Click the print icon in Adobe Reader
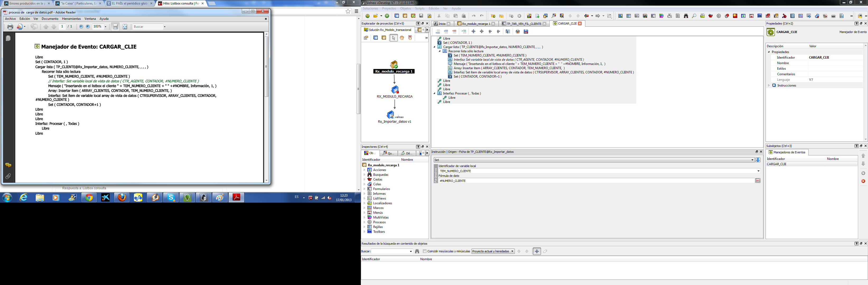The width and height of the screenshot is (868, 285). pos(10,27)
